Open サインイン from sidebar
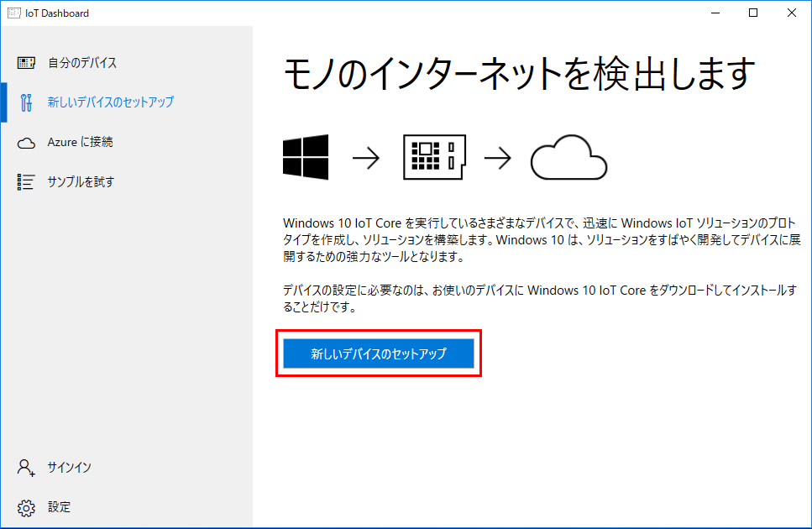 tap(127, 468)
